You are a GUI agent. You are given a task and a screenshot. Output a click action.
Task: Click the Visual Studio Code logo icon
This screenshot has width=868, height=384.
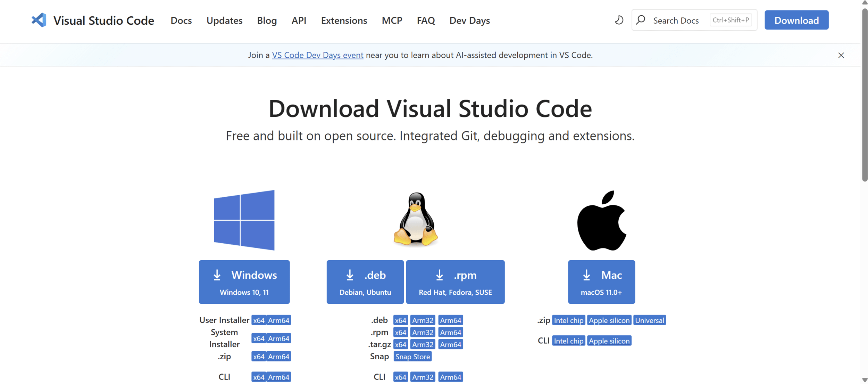pyautogui.click(x=39, y=20)
